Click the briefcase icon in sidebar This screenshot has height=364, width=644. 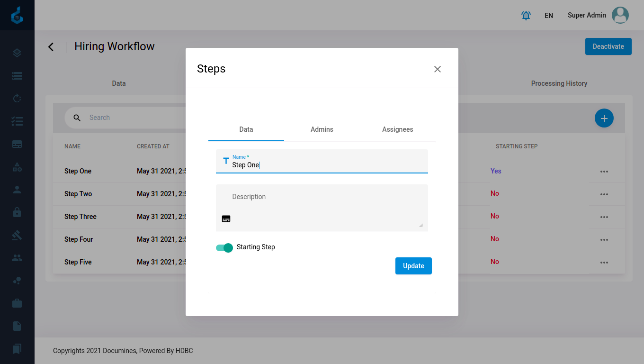point(17,303)
